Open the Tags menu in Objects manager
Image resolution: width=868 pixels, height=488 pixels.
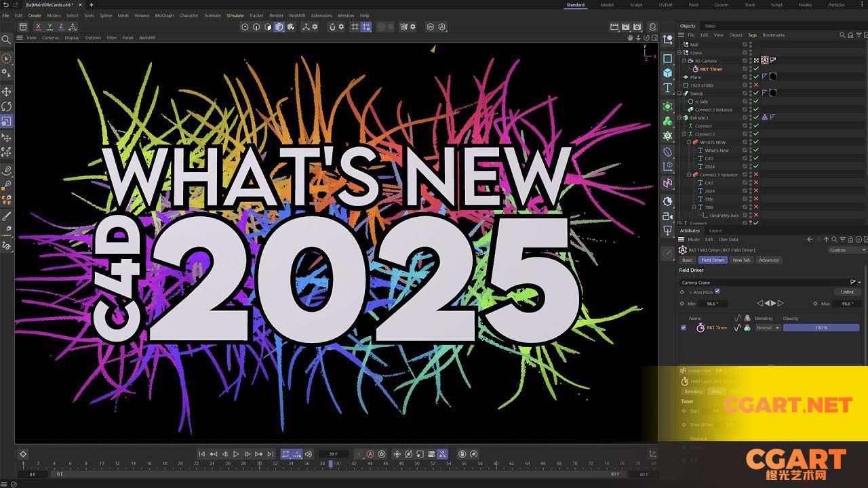pos(753,35)
